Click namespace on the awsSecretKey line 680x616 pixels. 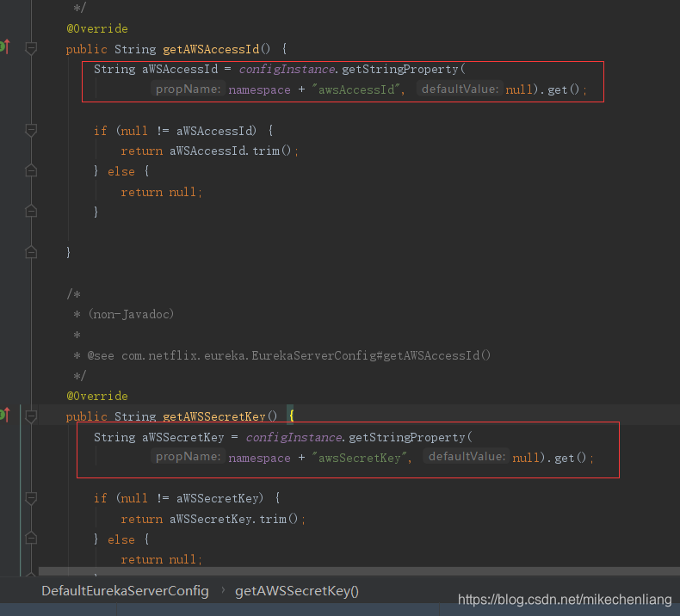tap(259, 458)
